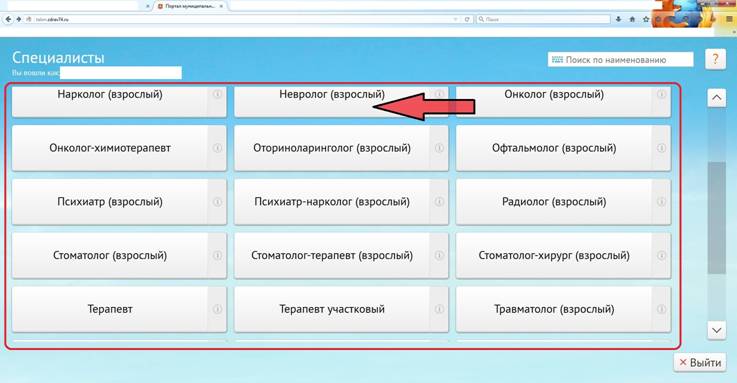The width and height of the screenshot is (737, 383).
Task: Show info for Травматолог (взрослый)
Action: point(661,309)
